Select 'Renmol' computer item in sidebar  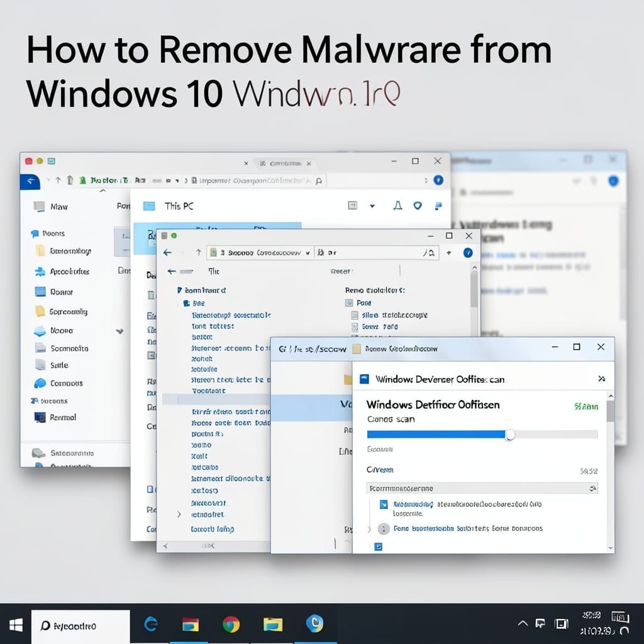(55, 418)
